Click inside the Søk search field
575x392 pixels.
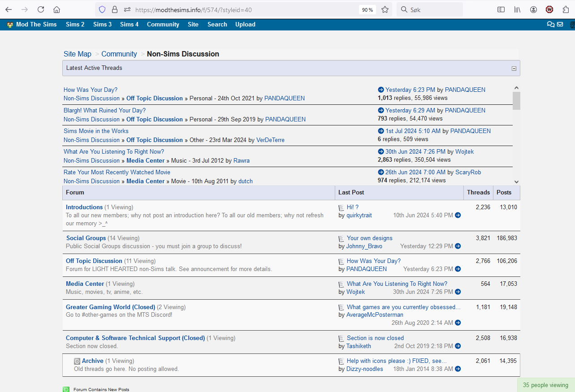430,9
